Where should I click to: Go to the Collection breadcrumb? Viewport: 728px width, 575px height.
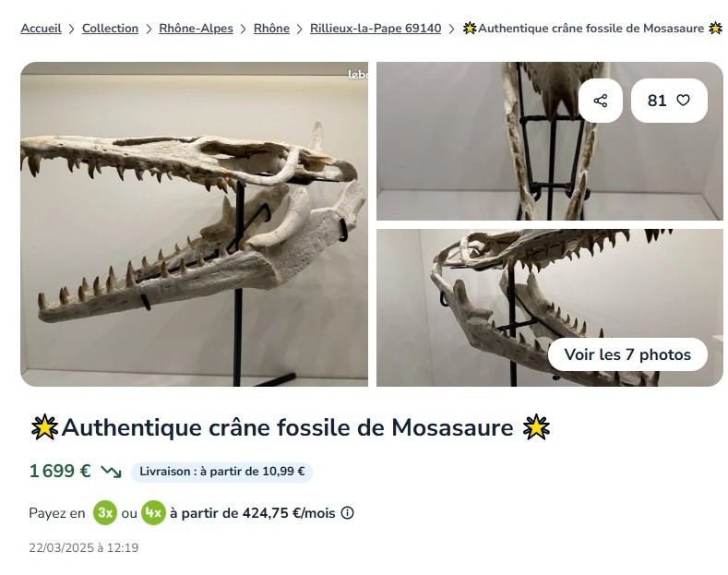click(110, 29)
